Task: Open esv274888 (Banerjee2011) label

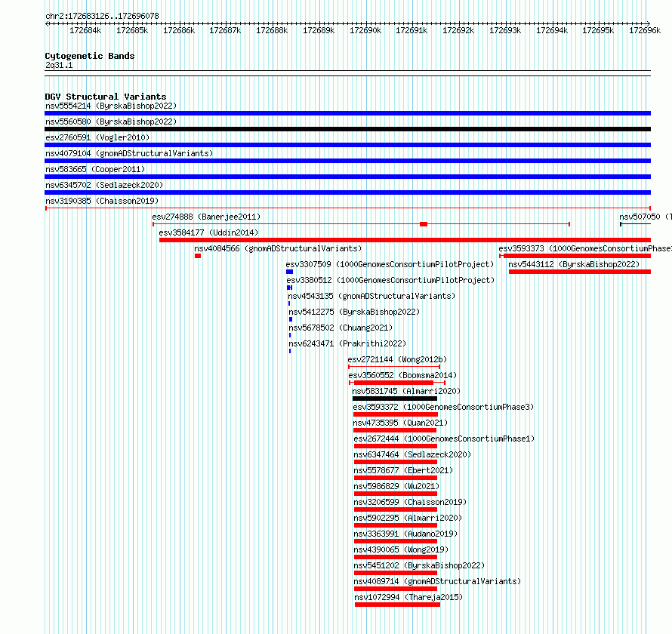Action: coord(206,217)
